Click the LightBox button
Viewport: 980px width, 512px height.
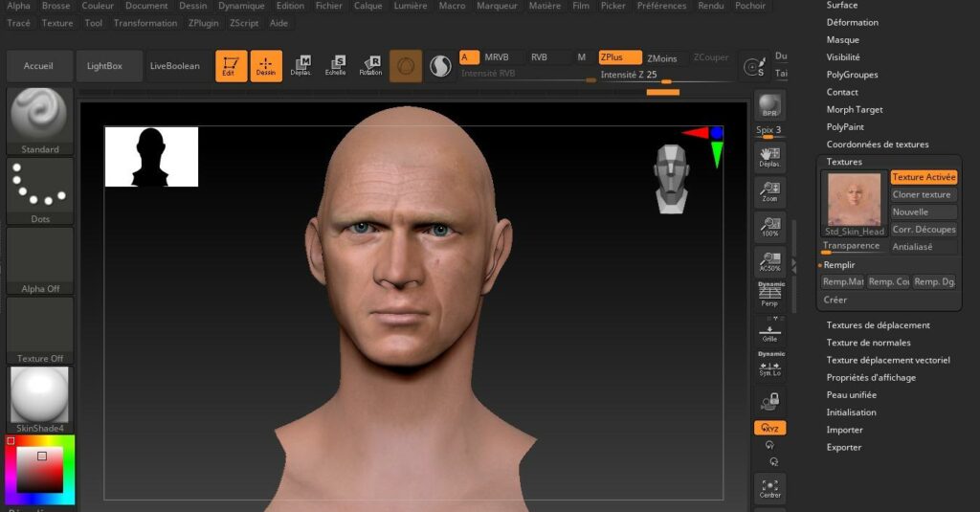[x=104, y=66]
